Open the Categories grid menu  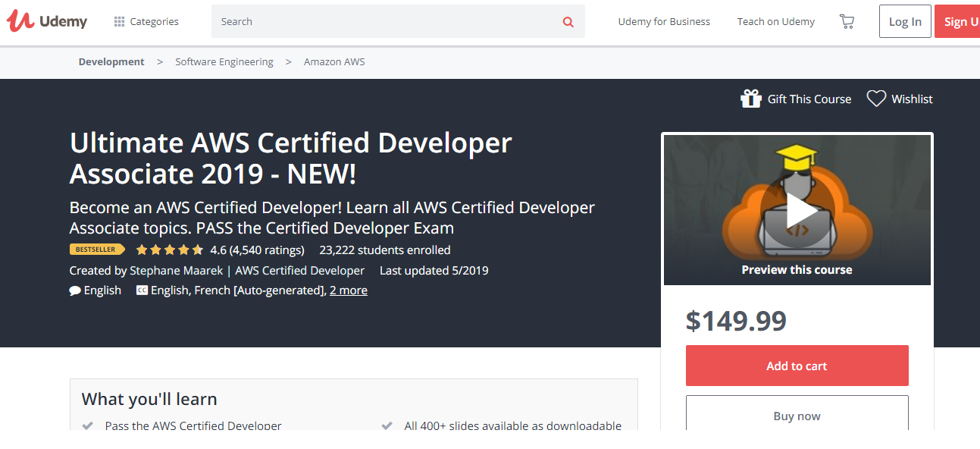[146, 21]
